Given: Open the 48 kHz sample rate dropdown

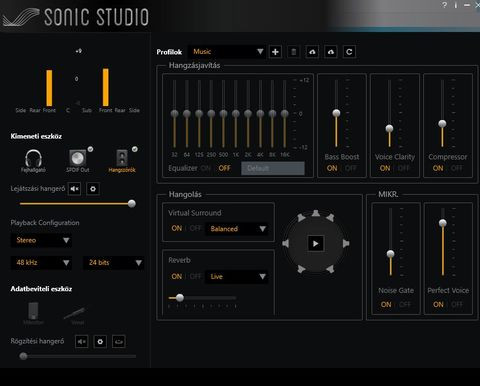Looking at the screenshot, I should pos(41,263).
